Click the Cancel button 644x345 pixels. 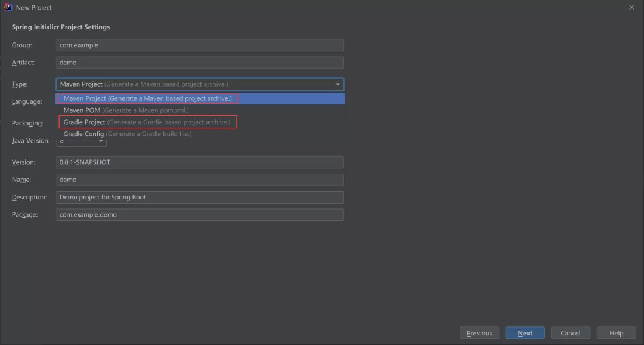[x=571, y=333]
